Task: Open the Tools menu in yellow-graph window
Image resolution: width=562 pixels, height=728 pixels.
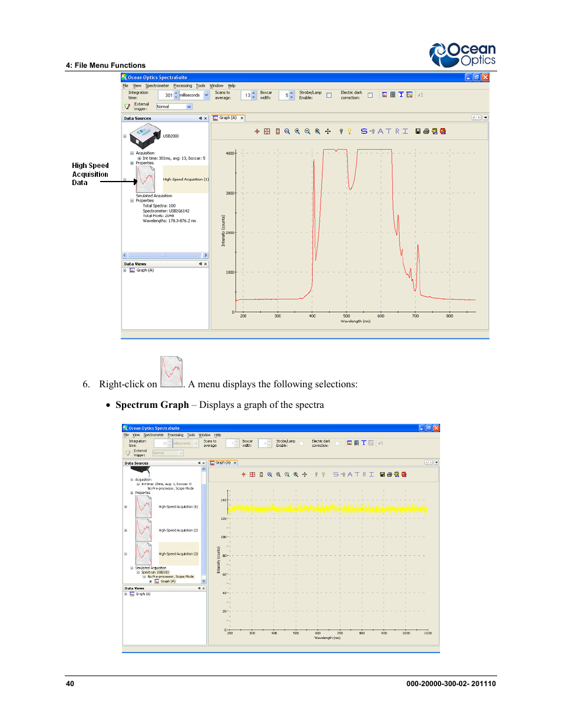Action: click(x=191, y=435)
